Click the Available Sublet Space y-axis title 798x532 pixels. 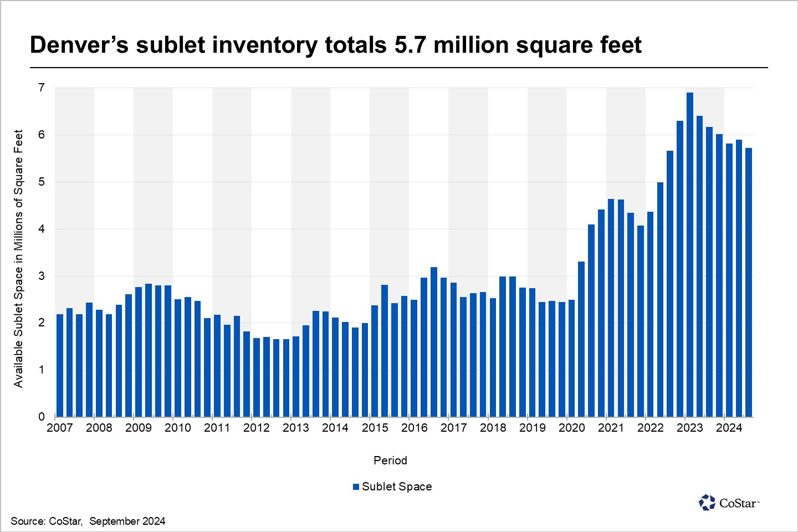pyautogui.click(x=18, y=258)
